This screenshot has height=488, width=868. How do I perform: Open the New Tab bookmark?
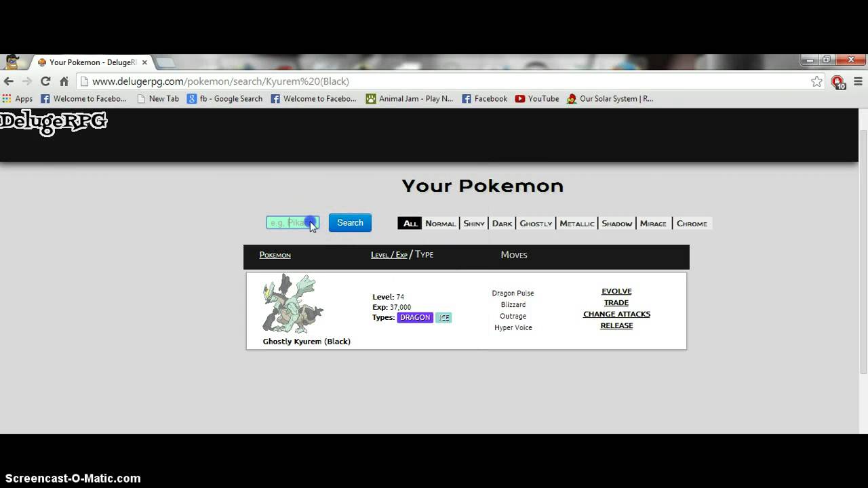(158, 99)
